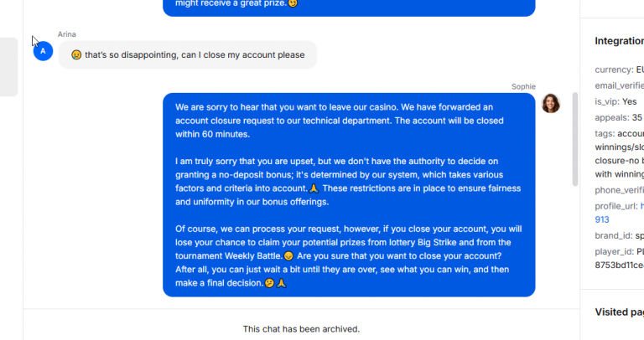Click the "Arina" sender name label
This screenshot has width=644, height=340.
66,34
